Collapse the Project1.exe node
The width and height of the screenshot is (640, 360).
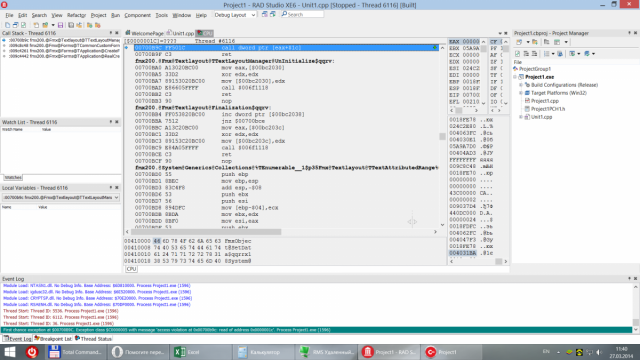pyautogui.click(x=515, y=77)
